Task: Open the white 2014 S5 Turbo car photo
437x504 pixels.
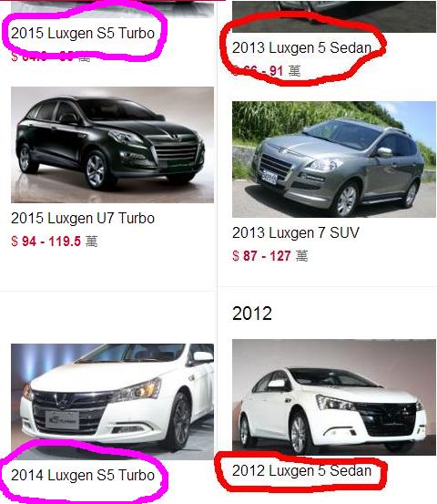Action: pos(112,401)
